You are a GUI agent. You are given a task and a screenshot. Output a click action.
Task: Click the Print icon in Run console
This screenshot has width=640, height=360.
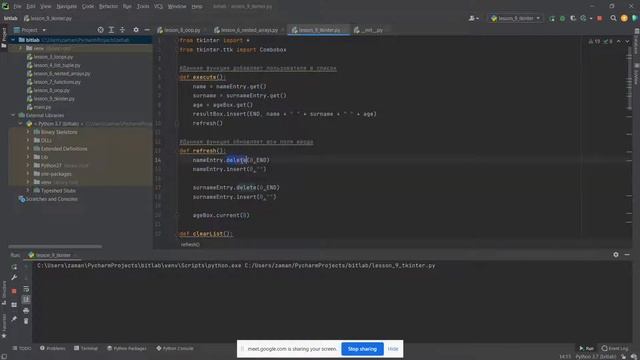coord(26,311)
